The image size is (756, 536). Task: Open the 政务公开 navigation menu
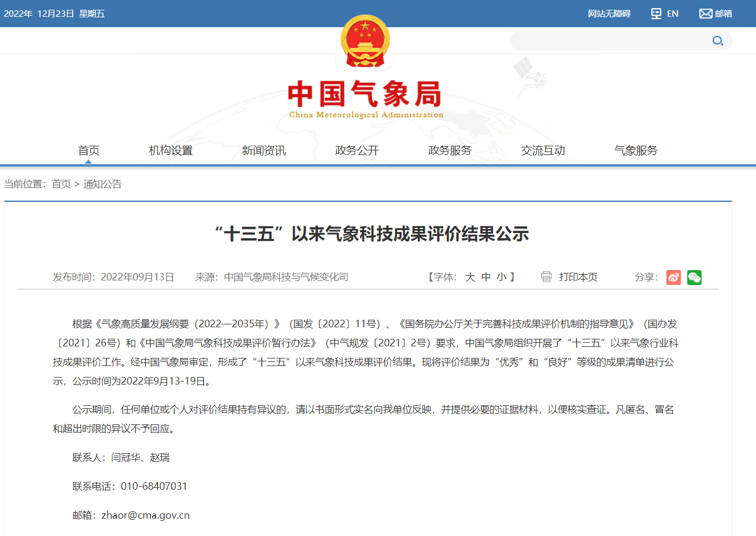(x=357, y=151)
